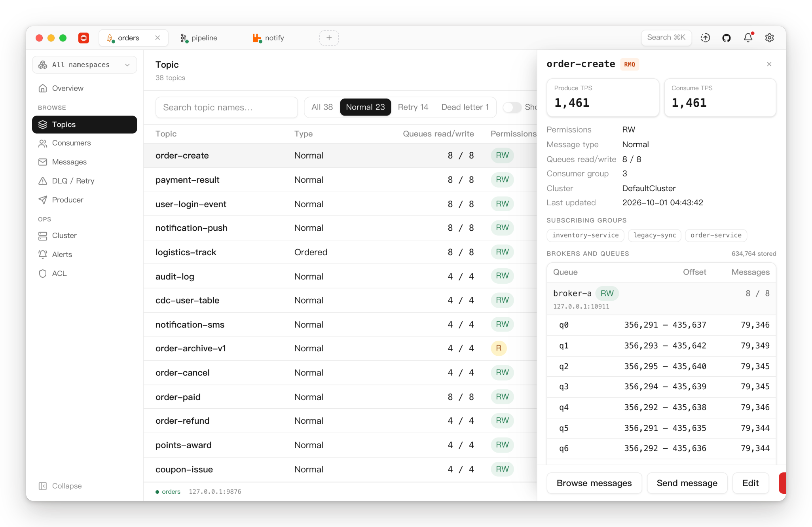
Task: Open ACL in sidebar
Action: (x=85, y=273)
